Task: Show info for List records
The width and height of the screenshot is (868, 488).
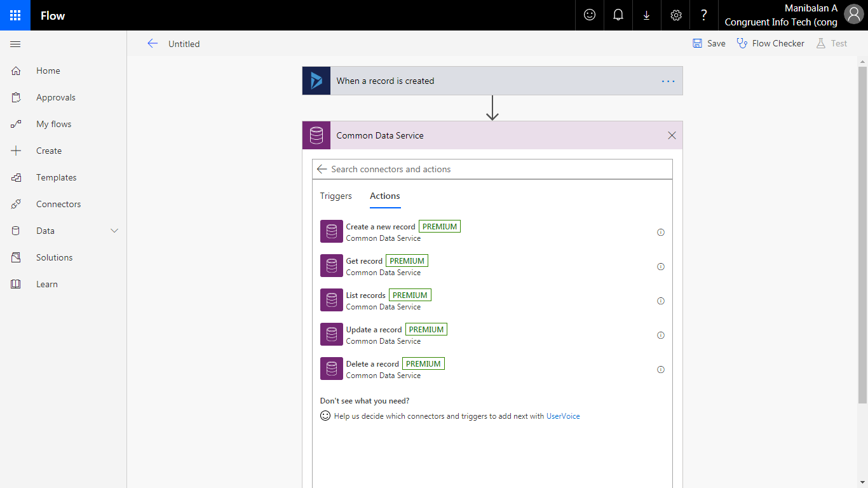Action: [x=661, y=301]
